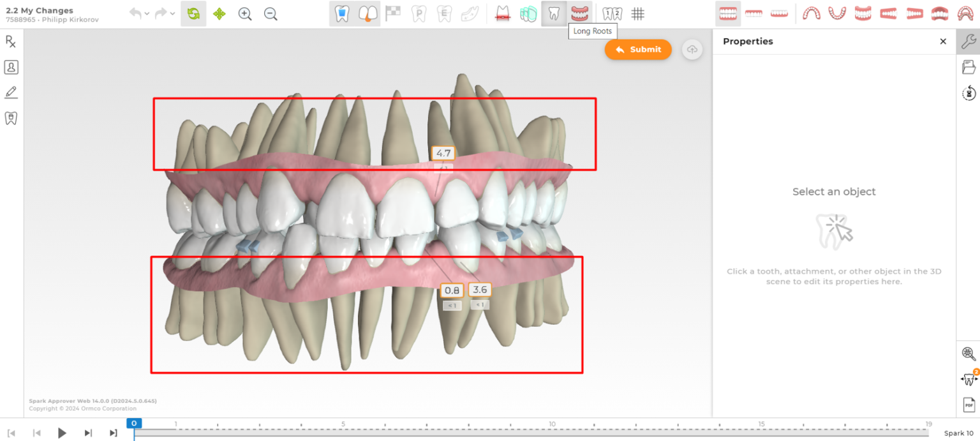
Task: Select the green pan tool
Action: (219, 13)
